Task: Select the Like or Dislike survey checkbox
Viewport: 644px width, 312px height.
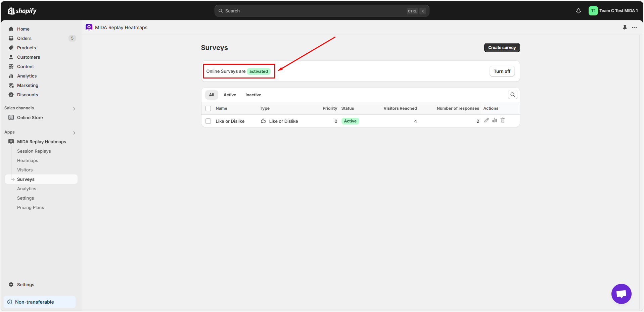Action: point(208,121)
